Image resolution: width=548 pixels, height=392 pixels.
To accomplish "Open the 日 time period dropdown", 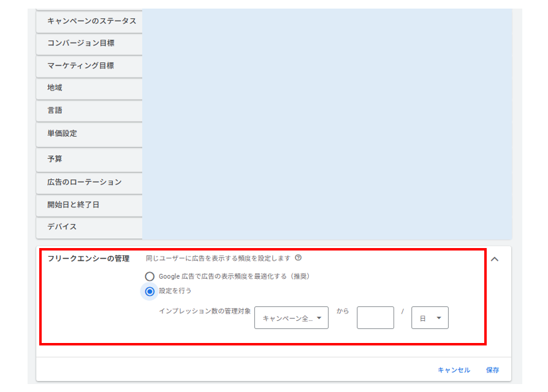I will click(430, 318).
